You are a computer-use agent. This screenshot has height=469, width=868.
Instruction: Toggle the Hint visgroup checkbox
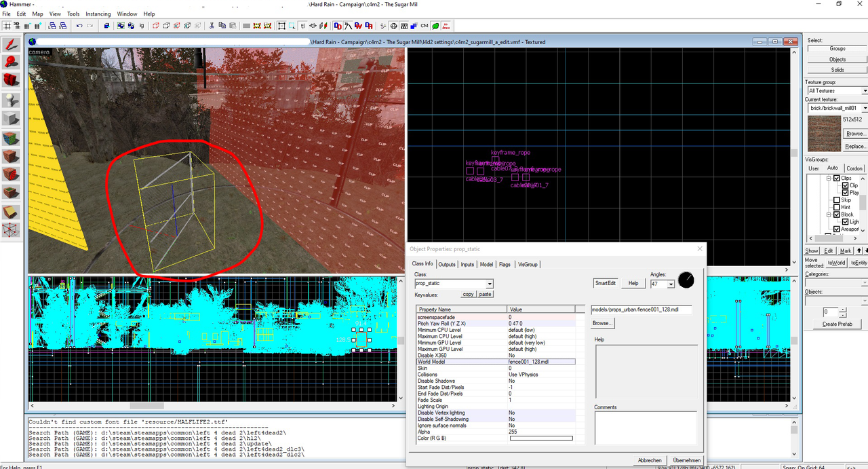click(837, 207)
